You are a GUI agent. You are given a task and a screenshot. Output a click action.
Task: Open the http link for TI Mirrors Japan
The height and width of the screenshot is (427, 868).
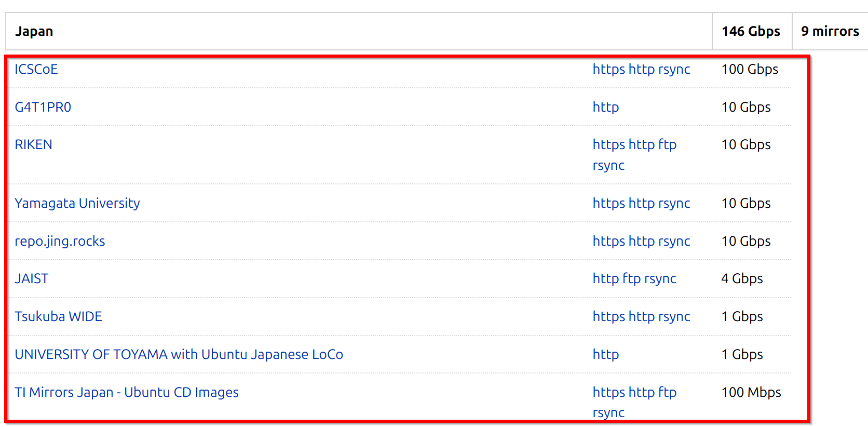(x=641, y=392)
